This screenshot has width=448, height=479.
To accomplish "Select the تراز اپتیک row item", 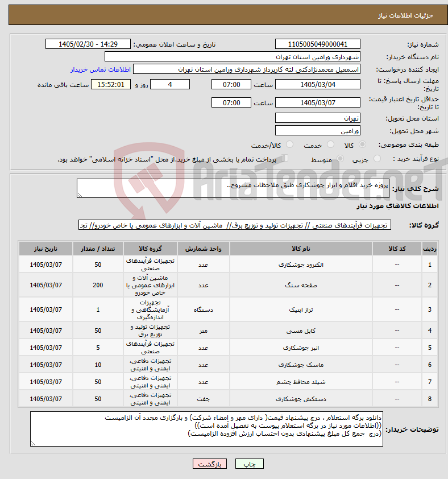I will coord(301,309).
